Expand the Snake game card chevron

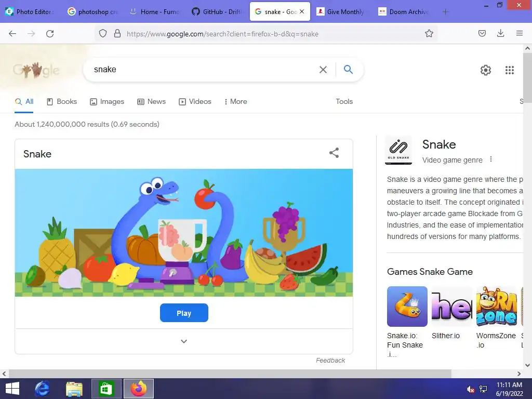coord(184,341)
